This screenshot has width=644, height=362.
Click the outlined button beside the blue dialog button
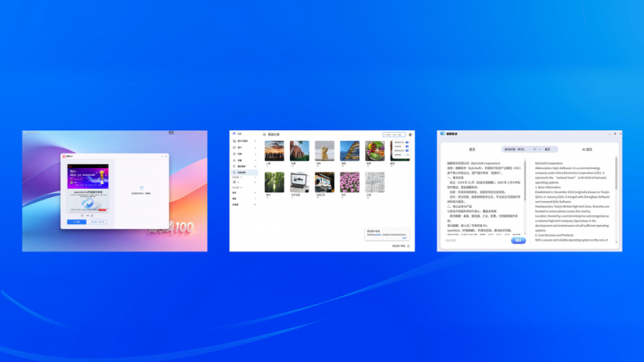point(97,222)
